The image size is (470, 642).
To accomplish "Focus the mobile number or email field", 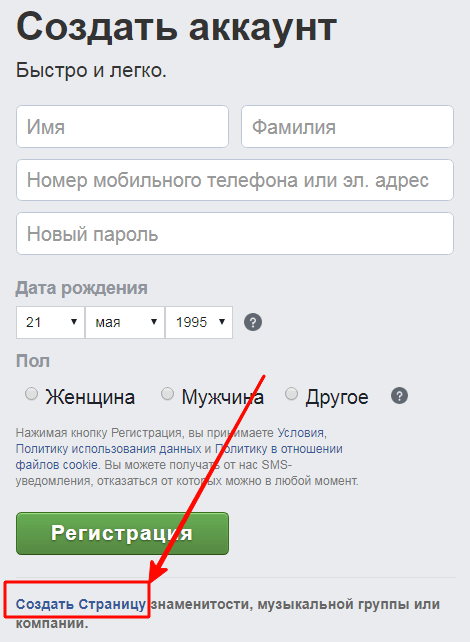I will [235, 180].
